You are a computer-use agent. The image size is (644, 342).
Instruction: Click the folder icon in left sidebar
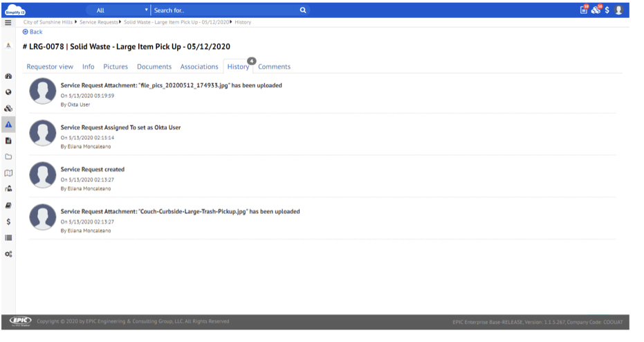click(8, 156)
